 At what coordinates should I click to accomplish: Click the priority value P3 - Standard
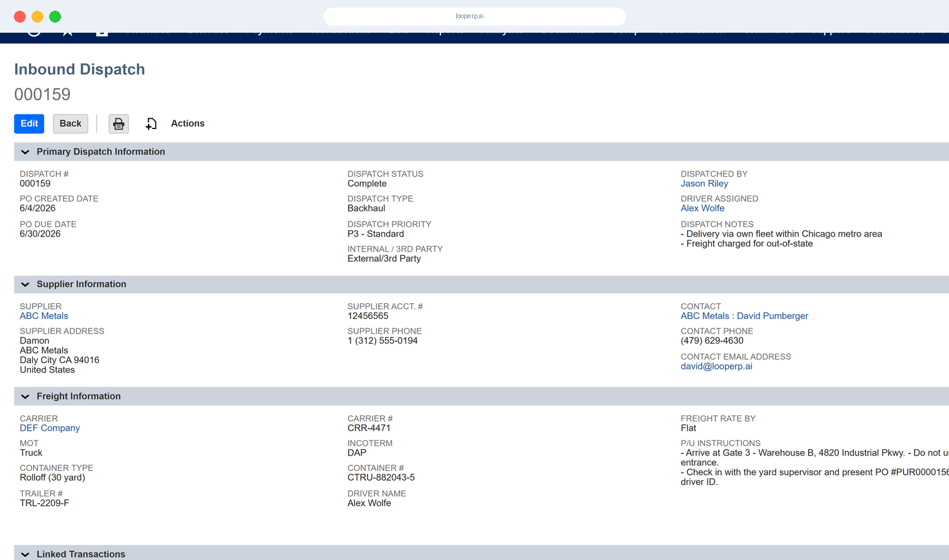tap(376, 234)
